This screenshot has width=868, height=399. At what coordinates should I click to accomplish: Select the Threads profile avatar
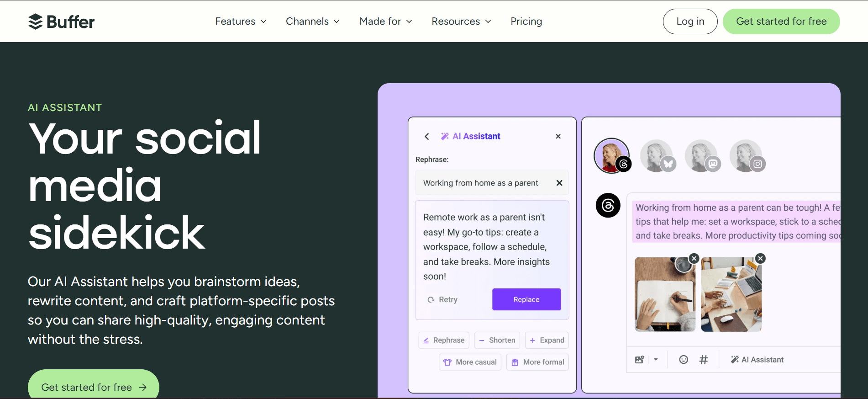point(612,156)
